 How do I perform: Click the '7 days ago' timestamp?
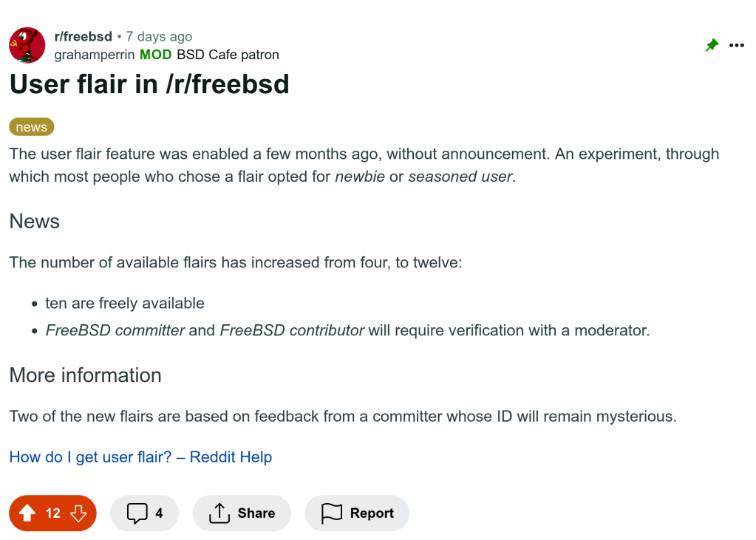pyautogui.click(x=159, y=36)
